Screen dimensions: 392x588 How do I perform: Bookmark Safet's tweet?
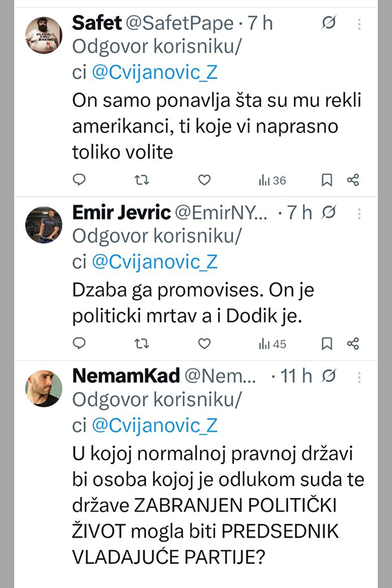click(x=328, y=180)
